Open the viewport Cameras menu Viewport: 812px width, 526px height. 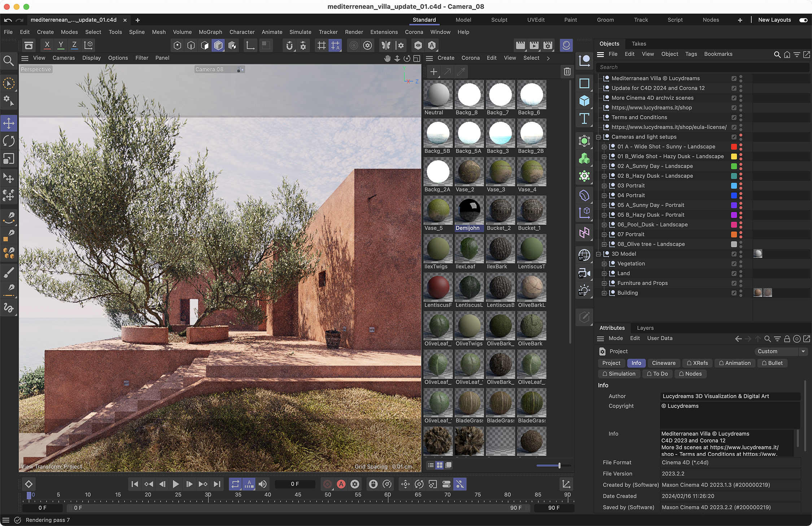coord(64,58)
